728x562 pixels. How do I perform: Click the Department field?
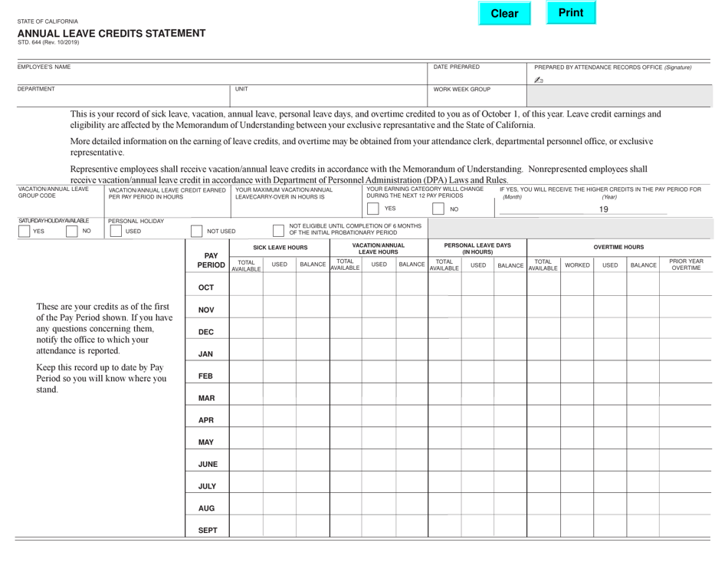tap(115, 96)
